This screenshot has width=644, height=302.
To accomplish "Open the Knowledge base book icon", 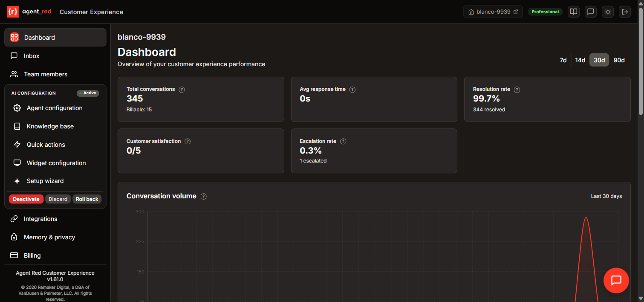I will [x=17, y=126].
